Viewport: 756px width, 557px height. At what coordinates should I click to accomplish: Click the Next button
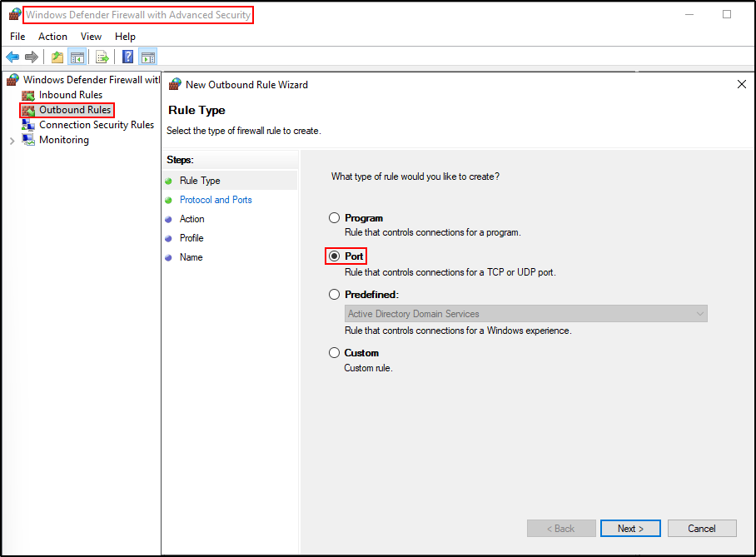(630, 529)
